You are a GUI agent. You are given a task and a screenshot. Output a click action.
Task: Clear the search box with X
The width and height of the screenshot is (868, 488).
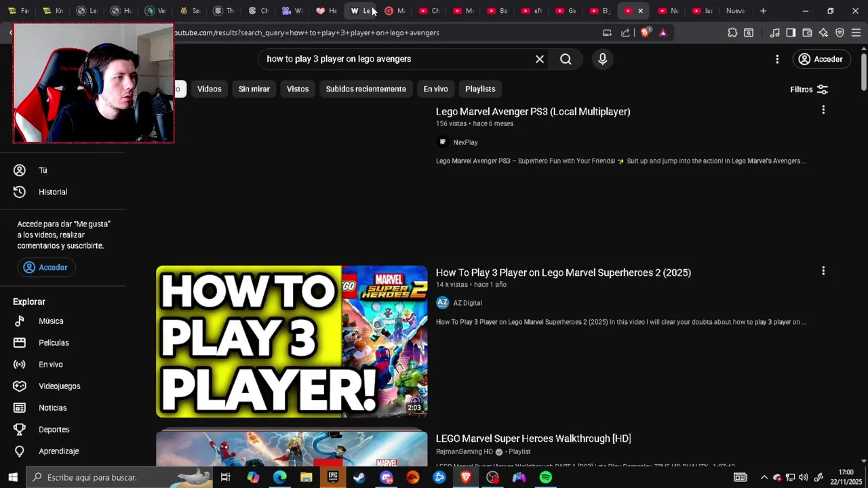540,59
